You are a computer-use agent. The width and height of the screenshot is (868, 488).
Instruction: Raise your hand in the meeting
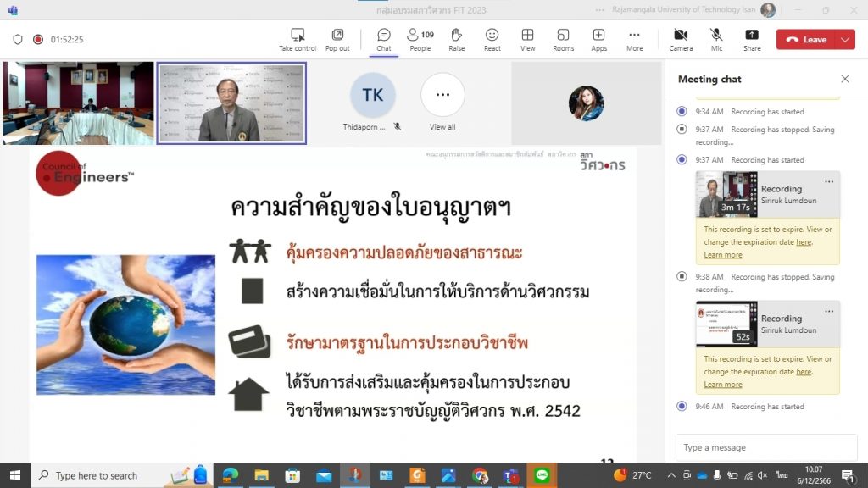(x=456, y=39)
